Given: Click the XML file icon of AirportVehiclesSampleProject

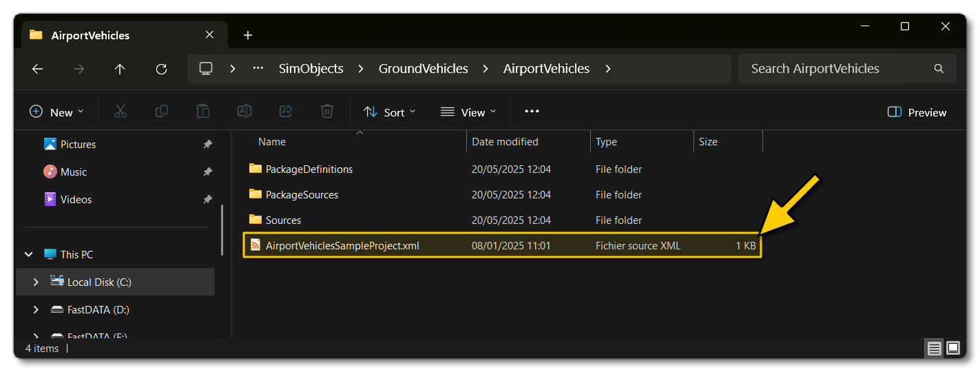Looking at the screenshot, I should click(x=256, y=245).
